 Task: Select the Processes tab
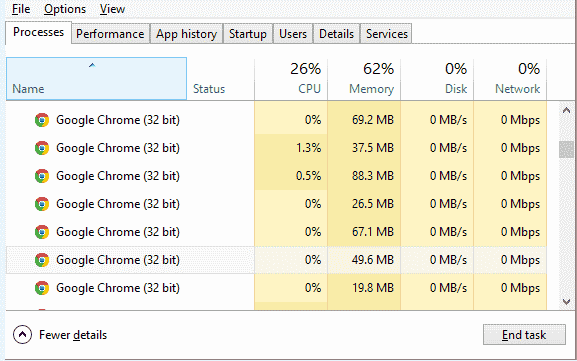tap(38, 32)
